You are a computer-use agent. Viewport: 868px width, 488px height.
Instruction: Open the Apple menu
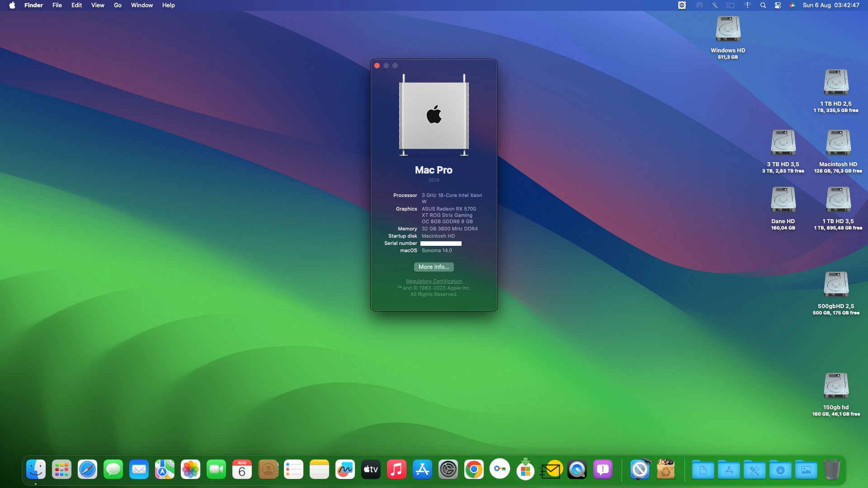[12, 5]
